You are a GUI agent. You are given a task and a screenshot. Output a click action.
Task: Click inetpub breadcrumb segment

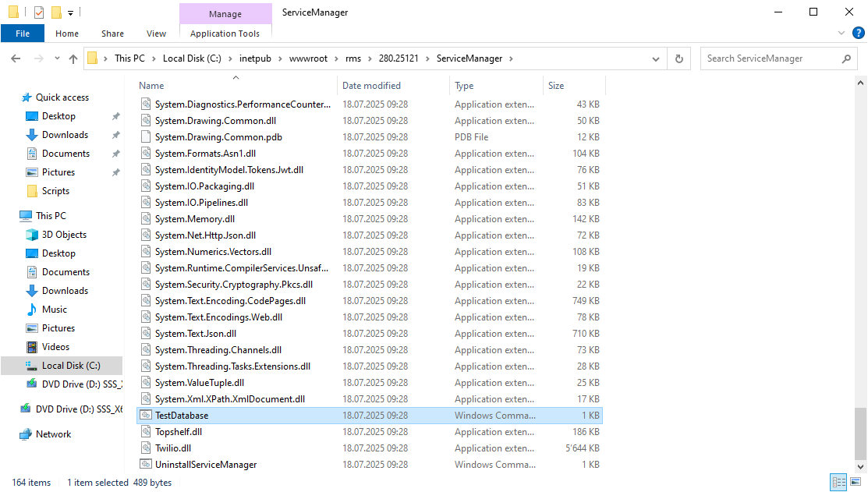[255, 58]
